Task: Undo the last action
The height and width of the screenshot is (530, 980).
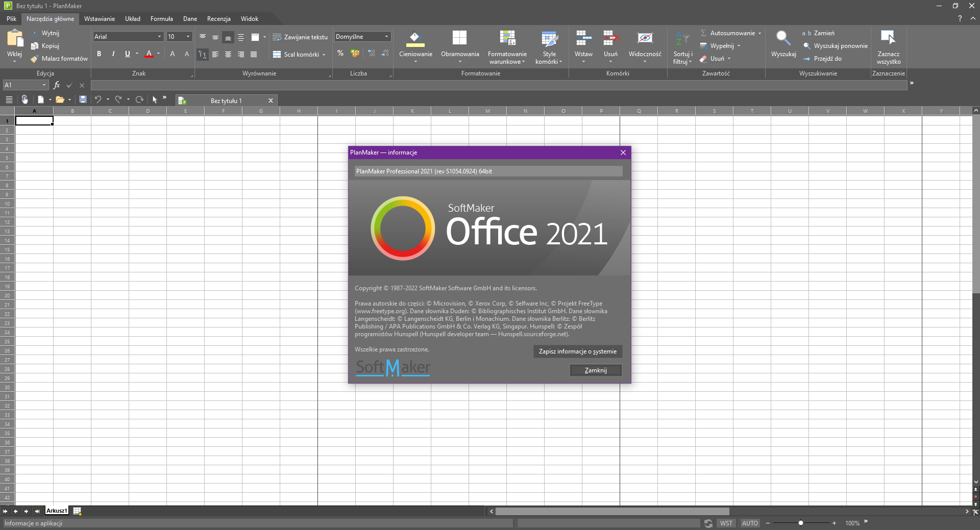Action: [98, 100]
